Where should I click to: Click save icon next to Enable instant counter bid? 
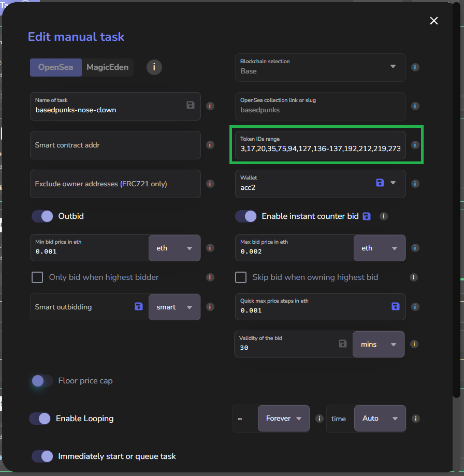367,216
